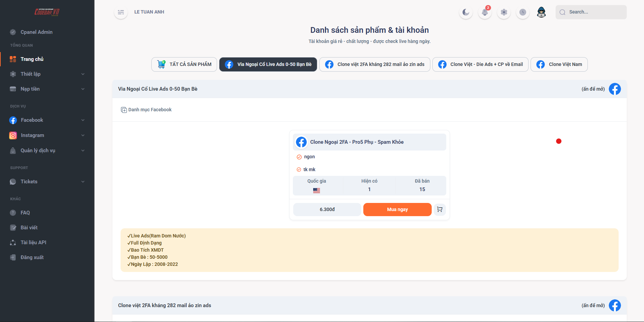Expand the Facebook services menu

click(47, 120)
